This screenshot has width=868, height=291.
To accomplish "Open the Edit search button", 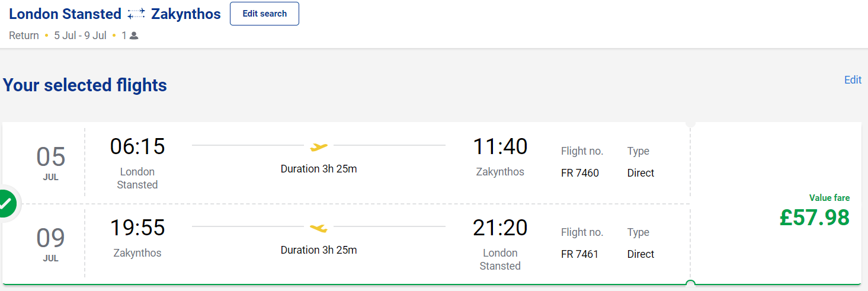I will [x=264, y=14].
